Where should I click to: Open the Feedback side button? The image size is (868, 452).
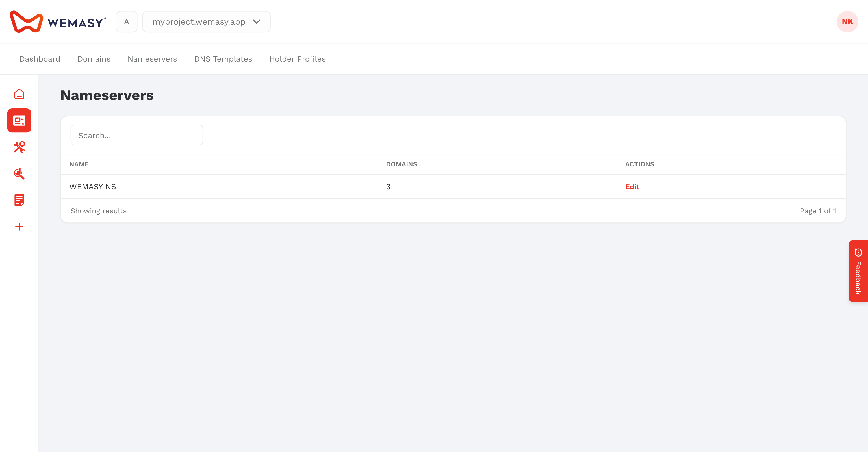point(858,271)
